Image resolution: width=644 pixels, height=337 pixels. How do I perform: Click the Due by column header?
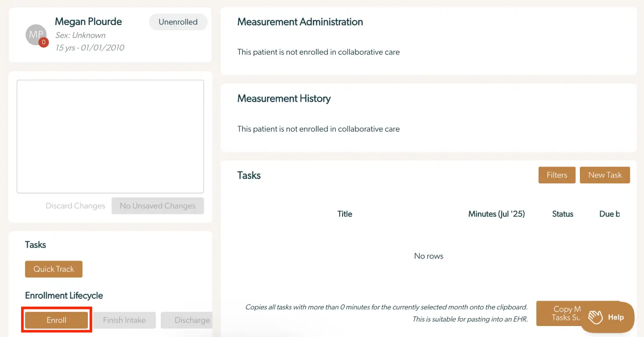click(610, 214)
